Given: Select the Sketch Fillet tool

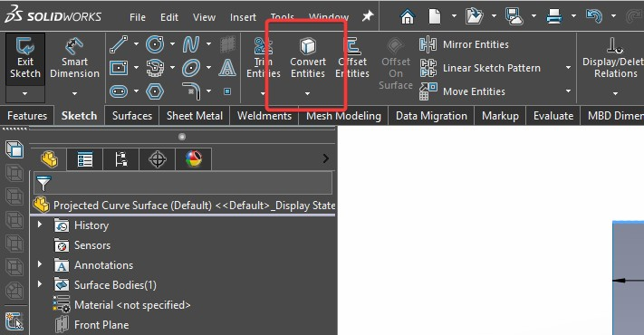Looking at the screenshot, I should pos(191,91).
